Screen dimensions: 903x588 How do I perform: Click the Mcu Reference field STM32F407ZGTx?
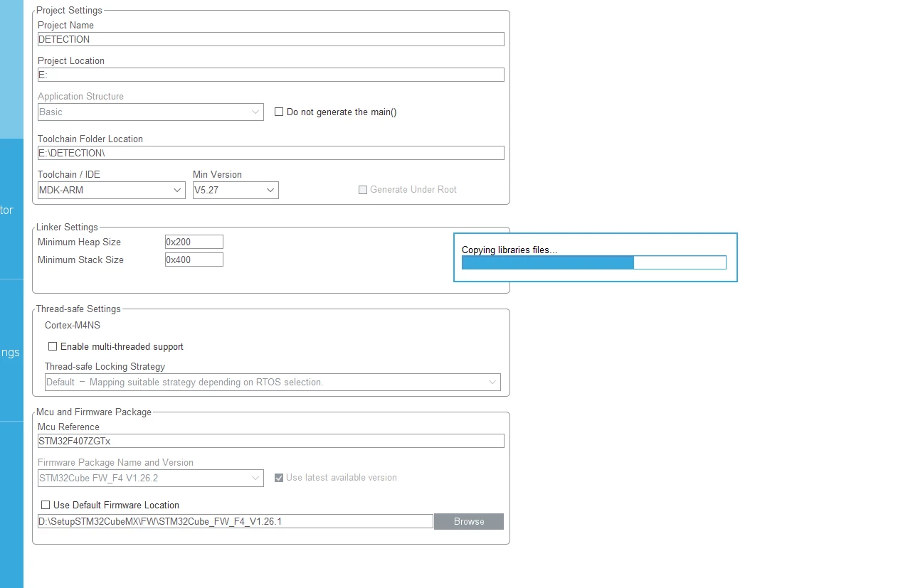coord(270,441)
